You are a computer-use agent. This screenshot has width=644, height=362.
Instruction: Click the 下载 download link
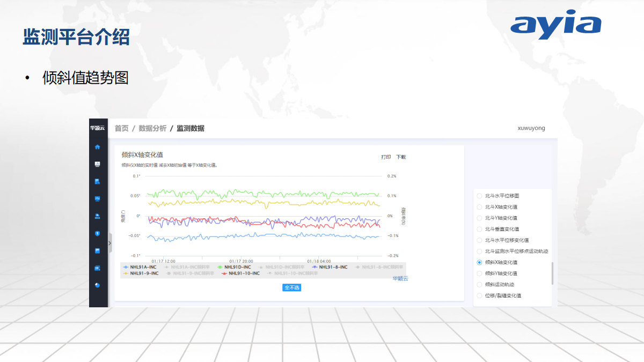coord(401,157)
